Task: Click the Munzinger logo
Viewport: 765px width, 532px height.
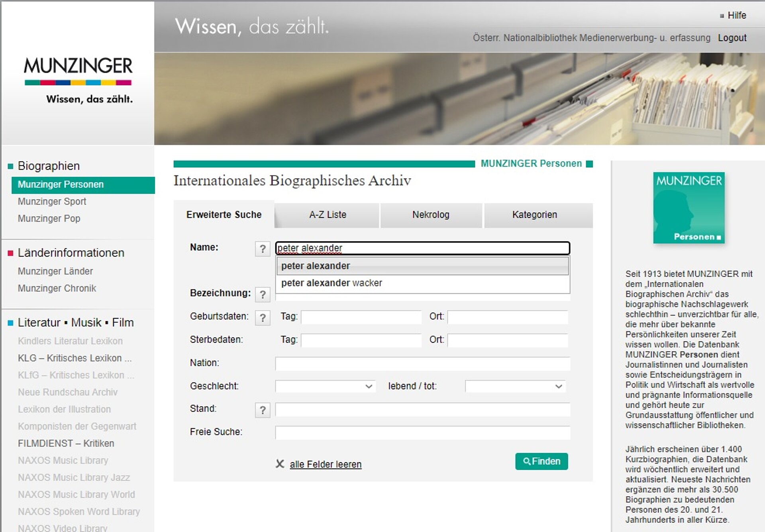Action: click(78, 81)
